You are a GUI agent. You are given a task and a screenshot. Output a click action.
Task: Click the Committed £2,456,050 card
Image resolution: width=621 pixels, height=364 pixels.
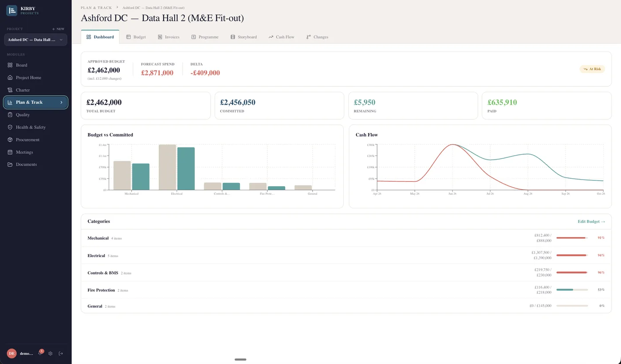pos(279,106)
